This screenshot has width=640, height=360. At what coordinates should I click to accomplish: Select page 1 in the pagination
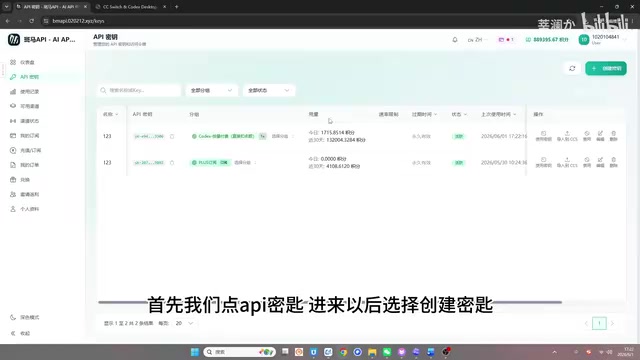tap(599, 323)
